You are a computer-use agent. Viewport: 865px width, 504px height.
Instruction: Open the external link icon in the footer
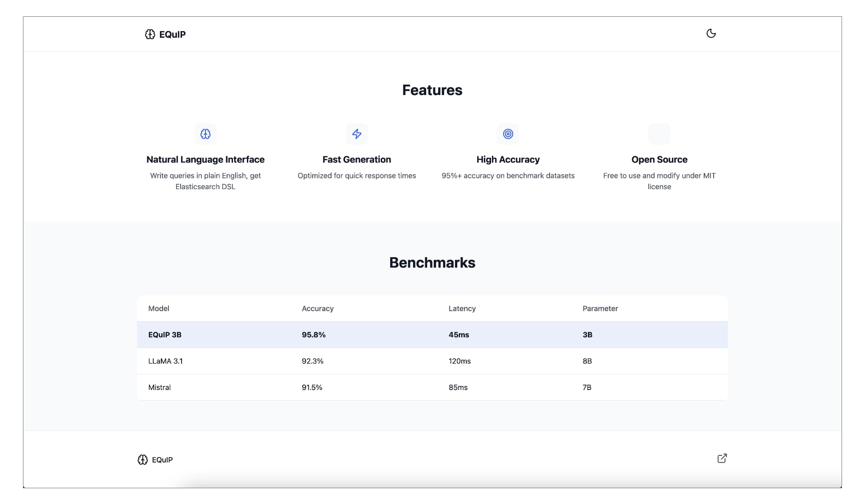point(722,459)
